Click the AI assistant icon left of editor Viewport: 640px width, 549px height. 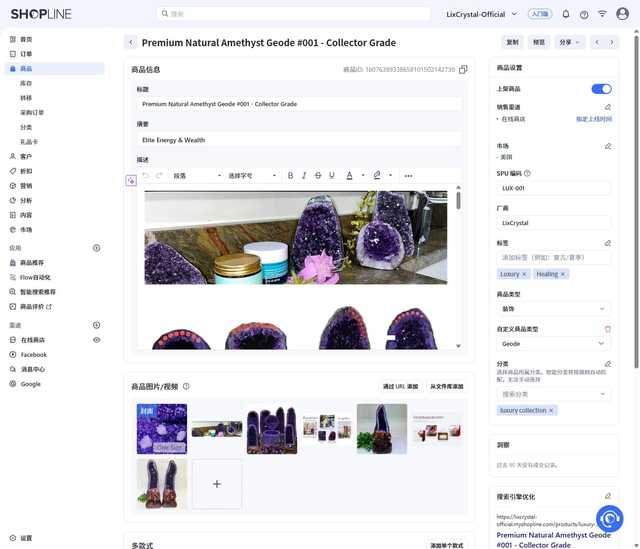coord(131,180)
